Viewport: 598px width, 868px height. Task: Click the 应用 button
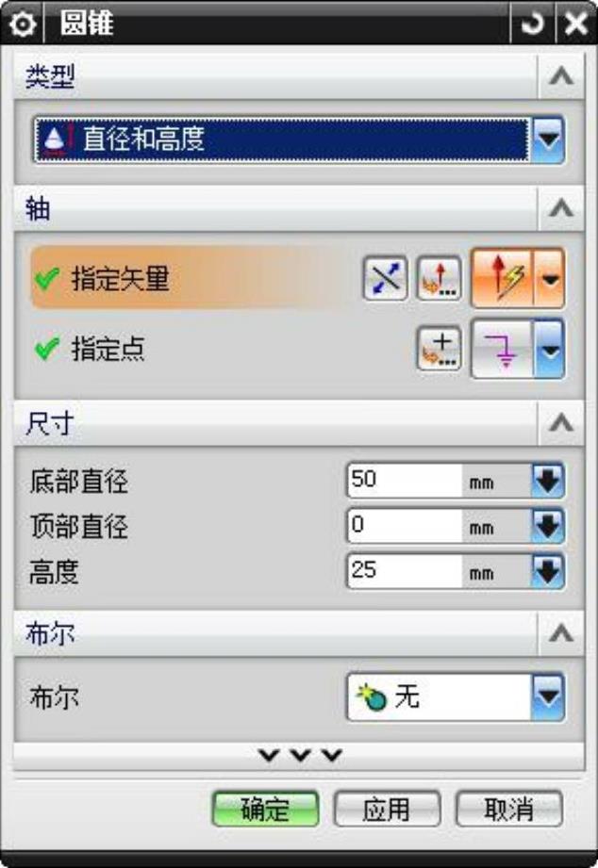pos(387,809)
